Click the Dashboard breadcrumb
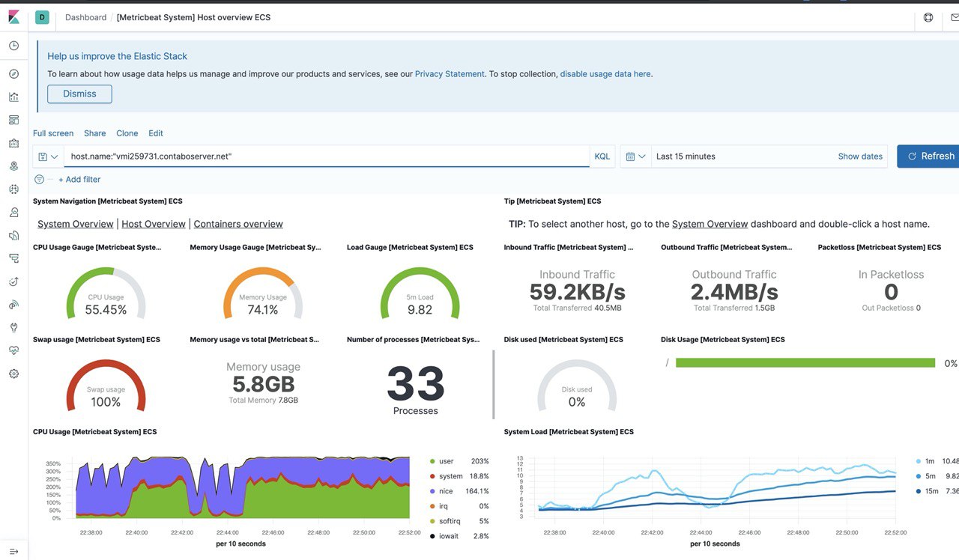Screen dimensions: 959x560 pyautogui.click(x=86, y=17)
